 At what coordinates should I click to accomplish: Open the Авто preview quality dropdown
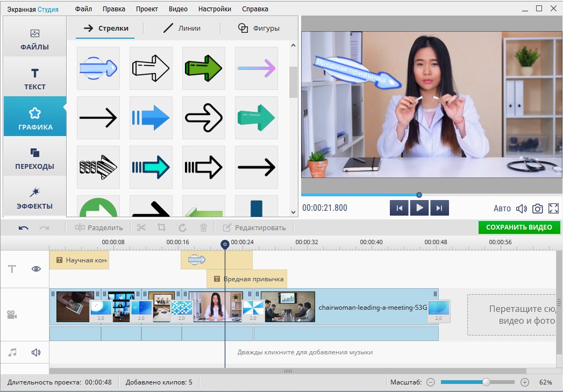[502, 209]
